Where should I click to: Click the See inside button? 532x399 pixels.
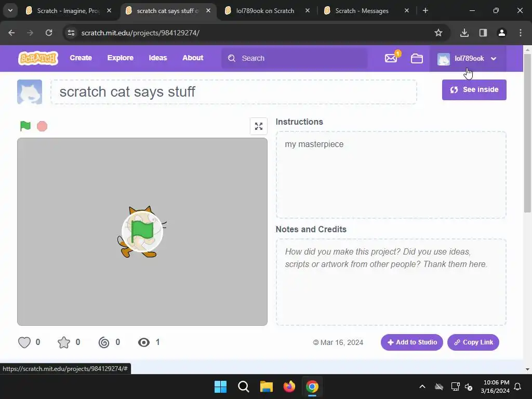coord(474,90)
